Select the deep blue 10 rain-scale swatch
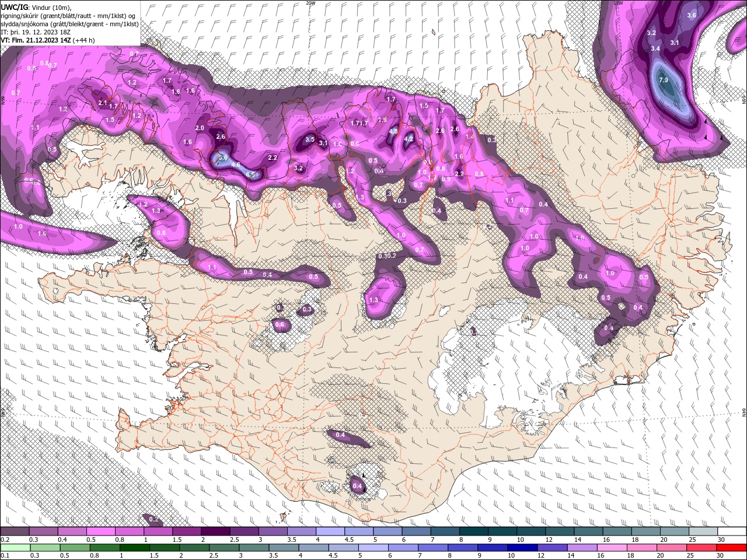 point(522,548)
